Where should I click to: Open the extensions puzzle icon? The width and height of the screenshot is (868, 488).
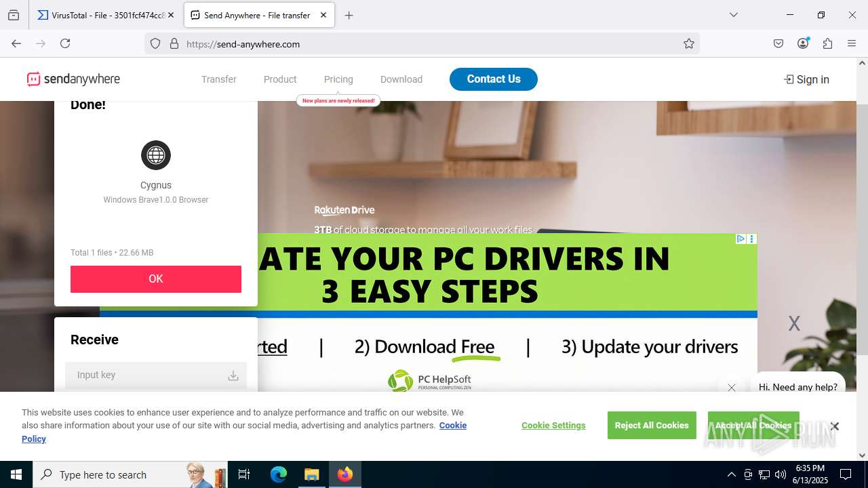(x=827, y=43)
